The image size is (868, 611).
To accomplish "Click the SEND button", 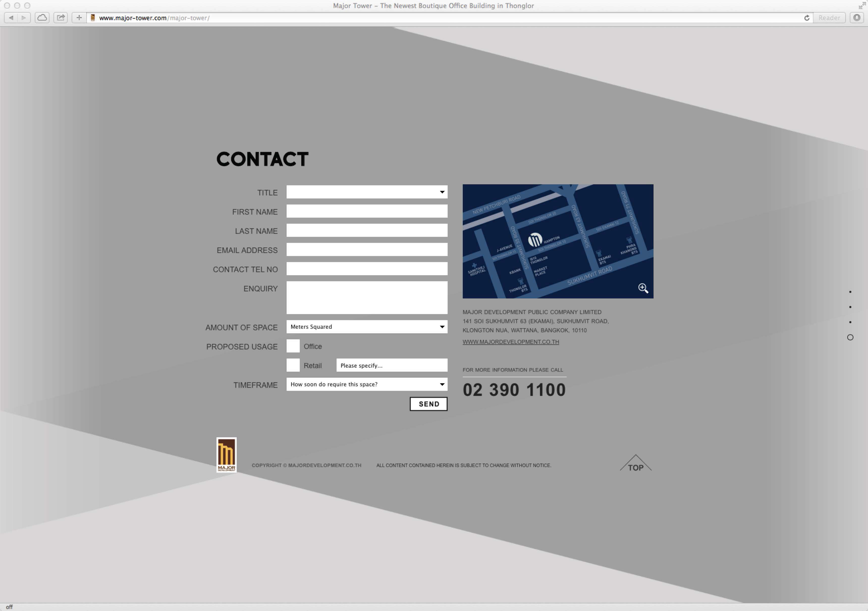I will (x=429, y=404).
